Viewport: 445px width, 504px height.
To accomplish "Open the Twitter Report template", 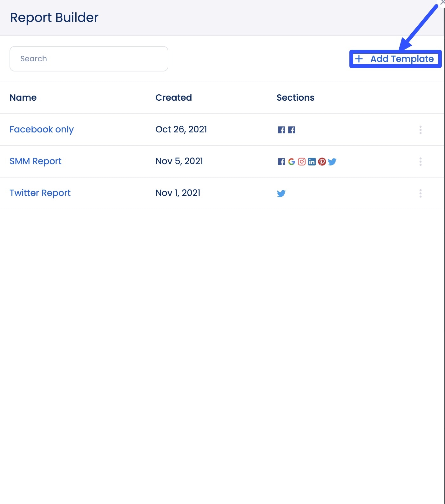I will click(40, 193).
